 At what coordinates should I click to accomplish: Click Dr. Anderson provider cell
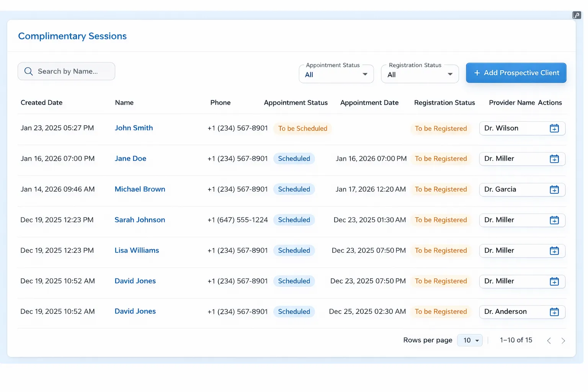522,312
